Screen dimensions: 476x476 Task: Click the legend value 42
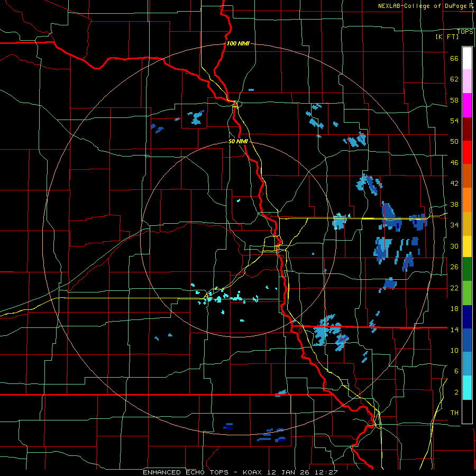[454, 184]
